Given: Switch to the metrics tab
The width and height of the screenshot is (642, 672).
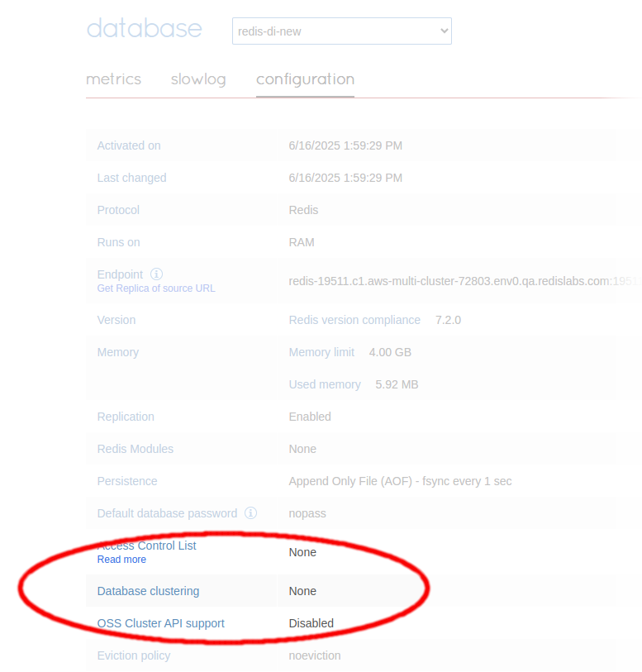Looking at the screenshot, I should [x=113, y=79].
